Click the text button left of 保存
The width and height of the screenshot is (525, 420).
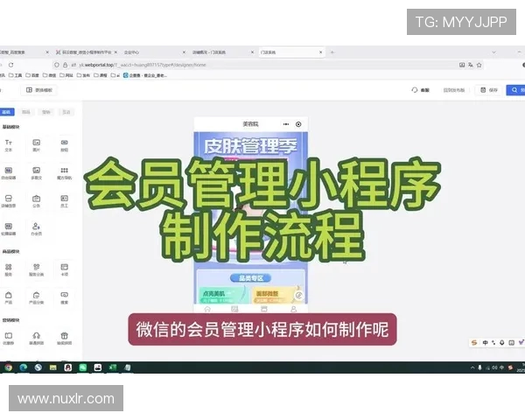tap(453, 90)
